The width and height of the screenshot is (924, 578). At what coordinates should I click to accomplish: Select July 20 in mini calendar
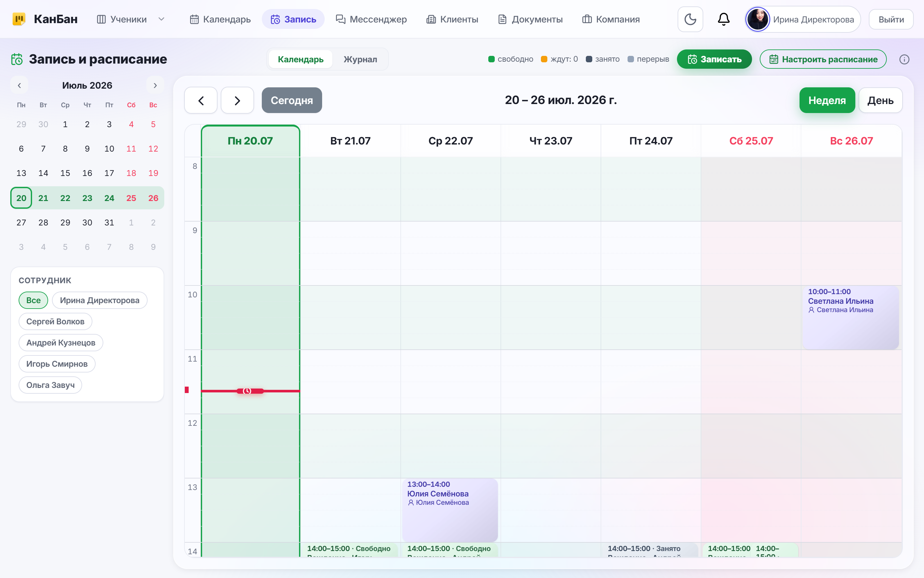[21, 197]
